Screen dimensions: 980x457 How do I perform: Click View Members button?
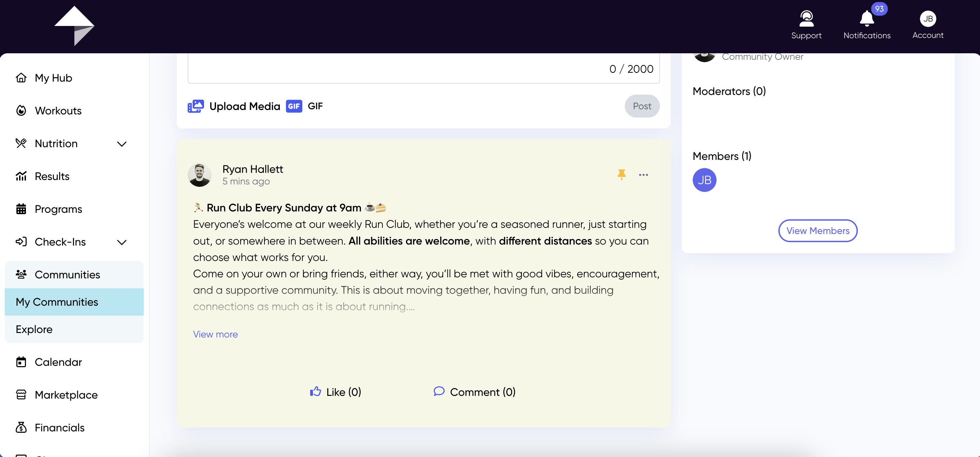pyautogui.click(x=818, y=231)
